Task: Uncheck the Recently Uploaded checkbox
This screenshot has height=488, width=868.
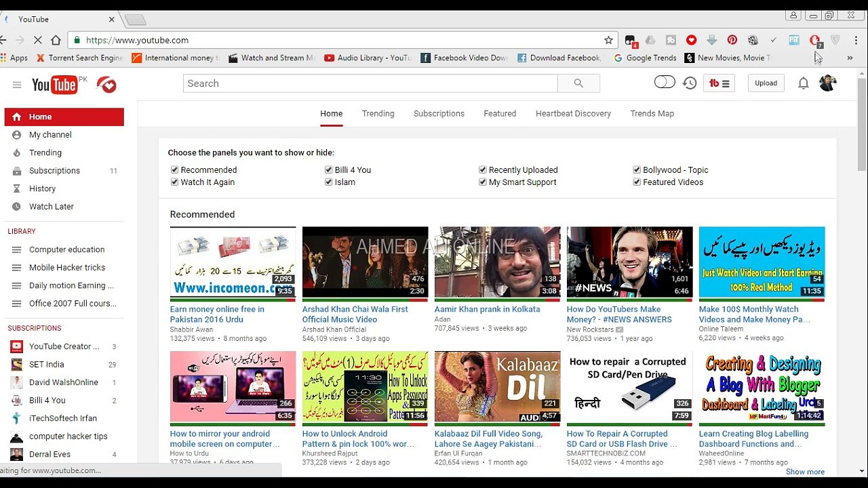Action: click(x=483, y=170)
